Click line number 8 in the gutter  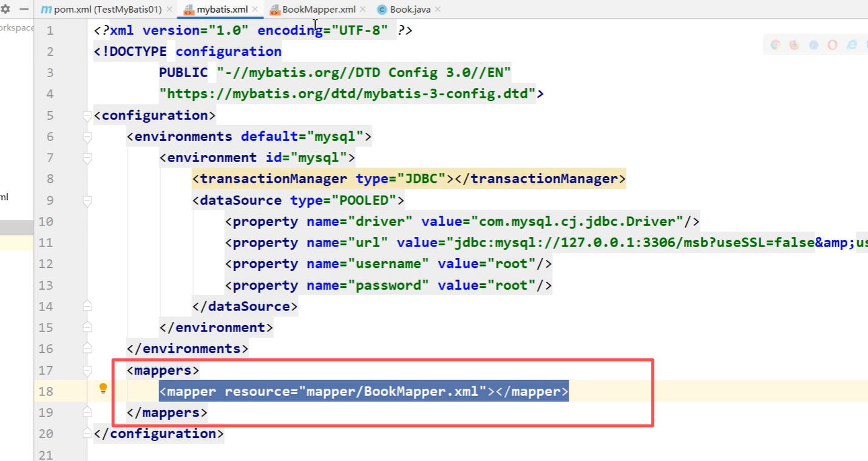(x=50, y=179)
